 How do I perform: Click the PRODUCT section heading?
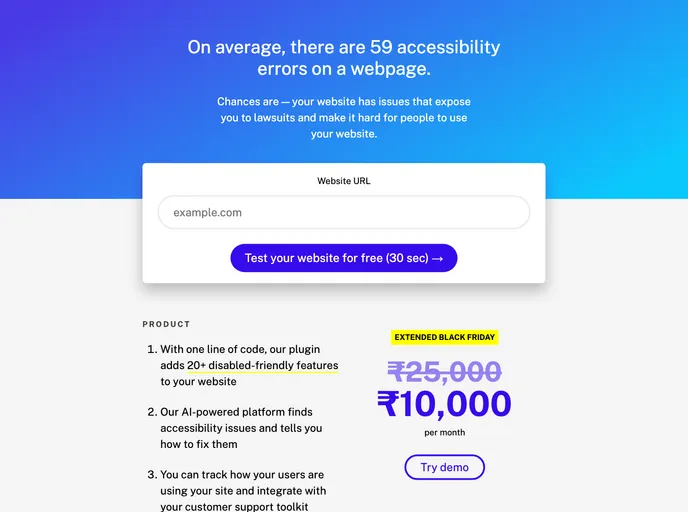click(x=166, y=324)
